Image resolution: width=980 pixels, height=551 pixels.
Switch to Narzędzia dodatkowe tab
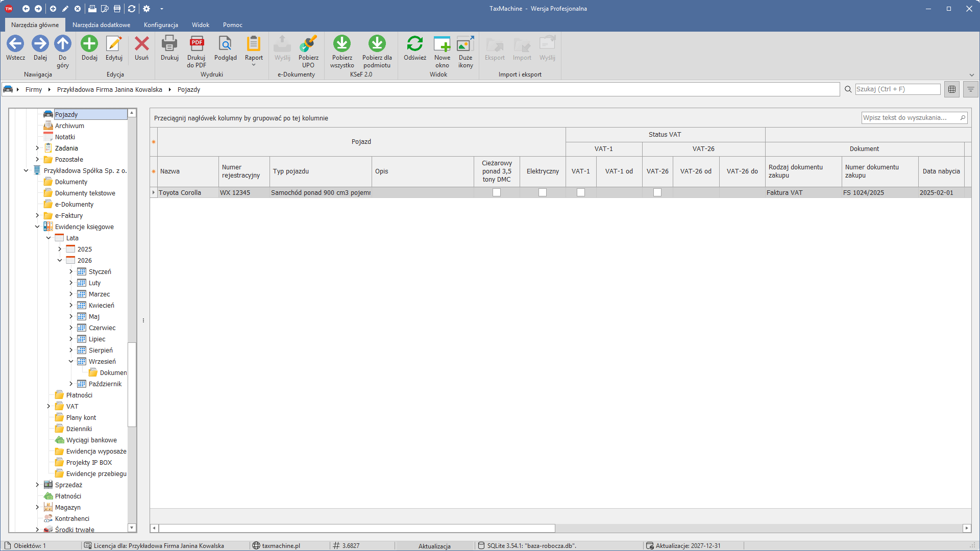coord(101,24)
